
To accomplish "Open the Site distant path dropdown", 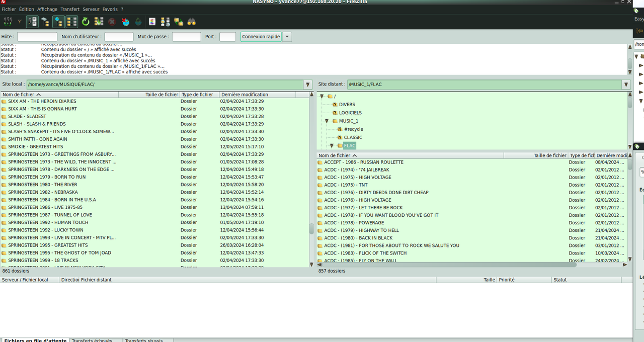I will tap(626, 84).
